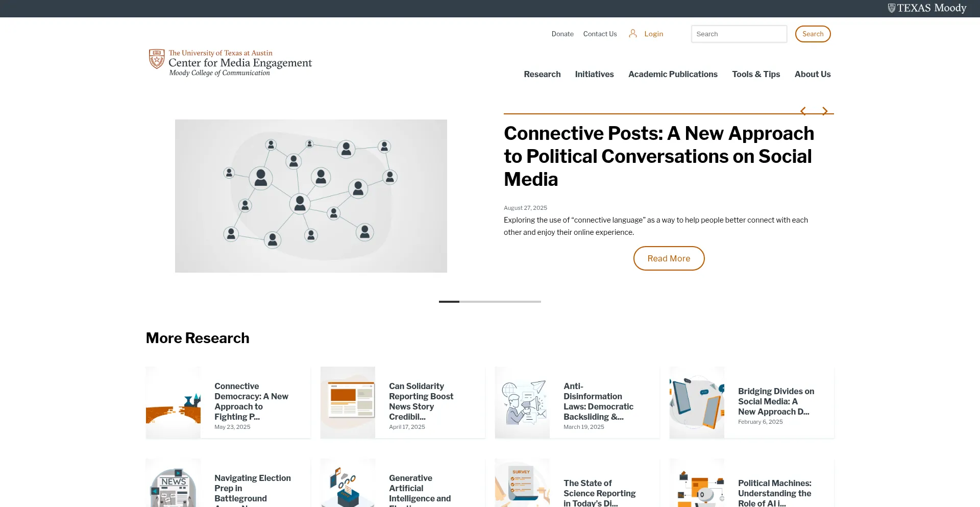
Task: Follow the Donate link
Action: pos(562,34)
